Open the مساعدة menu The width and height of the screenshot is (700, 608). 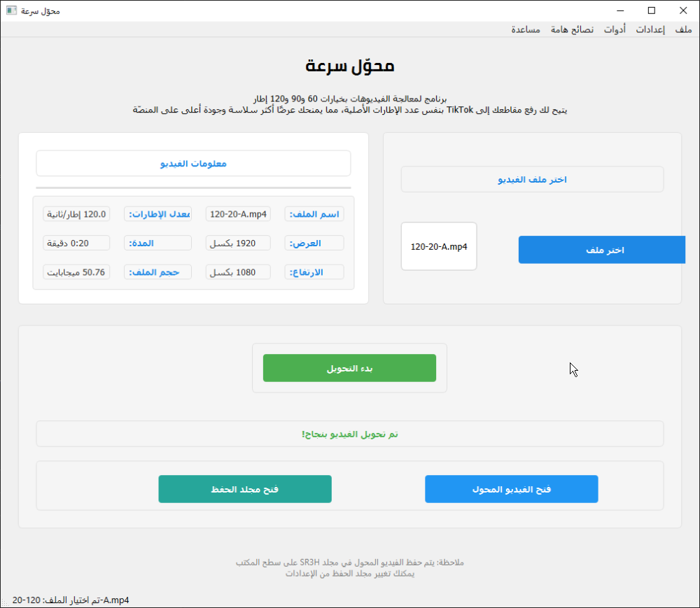coord(526,30)
